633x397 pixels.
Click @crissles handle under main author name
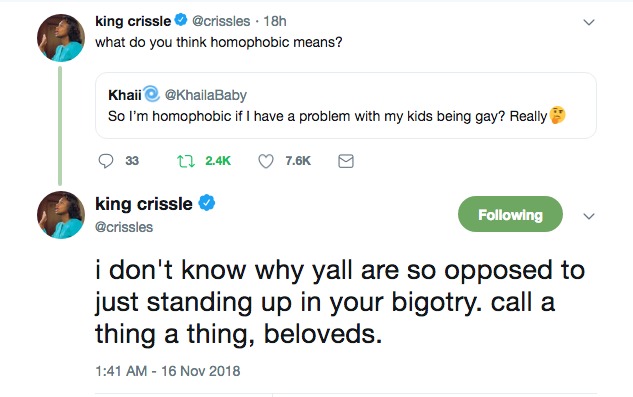124,227
